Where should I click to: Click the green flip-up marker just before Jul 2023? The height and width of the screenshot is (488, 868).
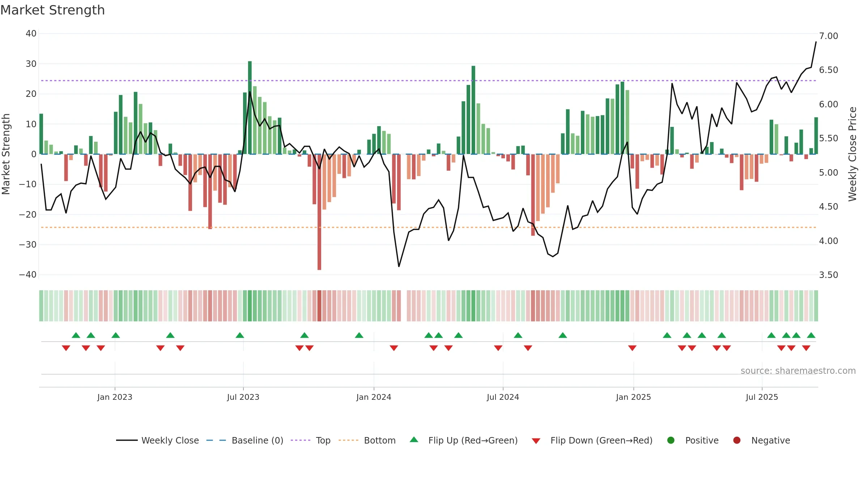click(x=240, y=335)
